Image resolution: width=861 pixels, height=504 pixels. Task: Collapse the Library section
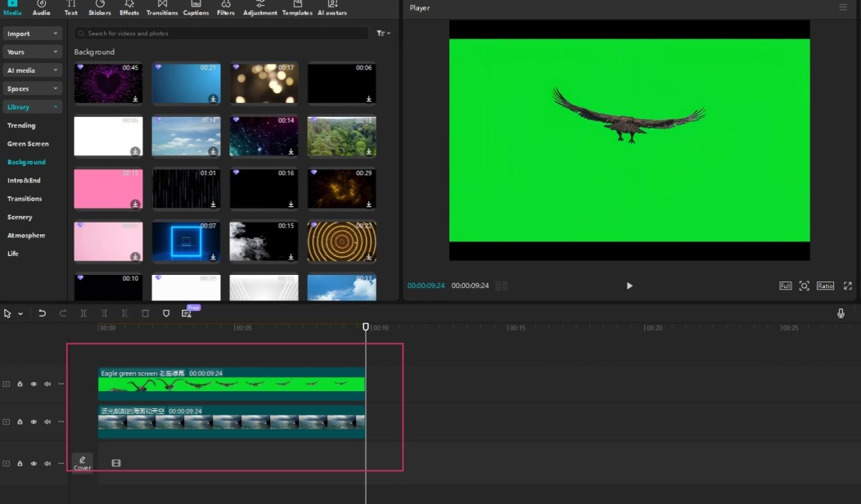coord(33,107)
